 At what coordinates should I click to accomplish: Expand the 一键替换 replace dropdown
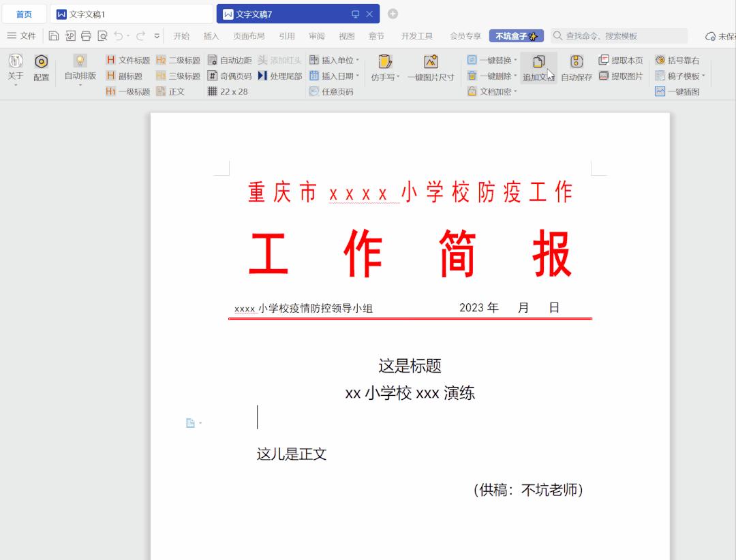(491, 59)
